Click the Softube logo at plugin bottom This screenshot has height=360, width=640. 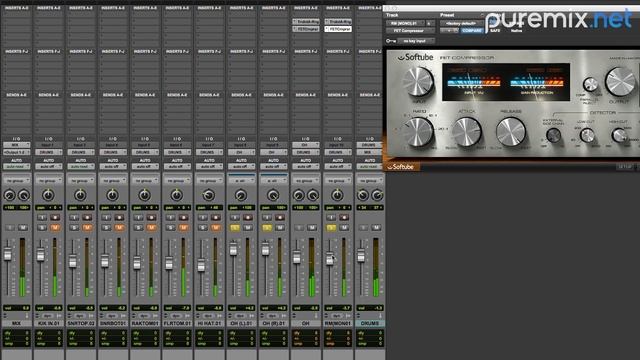pyautogui.click(x=401, y=167)
